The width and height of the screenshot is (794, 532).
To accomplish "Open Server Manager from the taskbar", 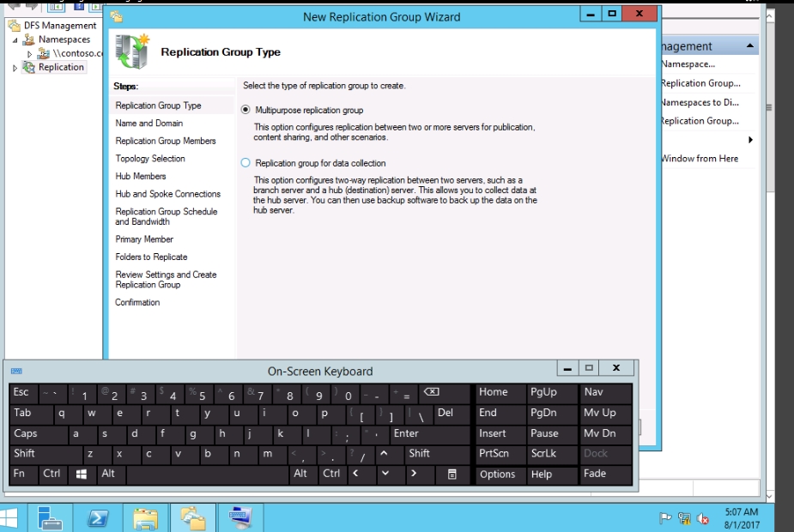I will (51, 517).
